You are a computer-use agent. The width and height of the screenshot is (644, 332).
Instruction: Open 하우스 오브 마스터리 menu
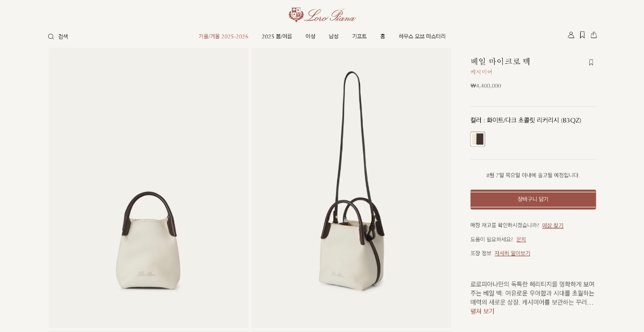click(422, 37)
